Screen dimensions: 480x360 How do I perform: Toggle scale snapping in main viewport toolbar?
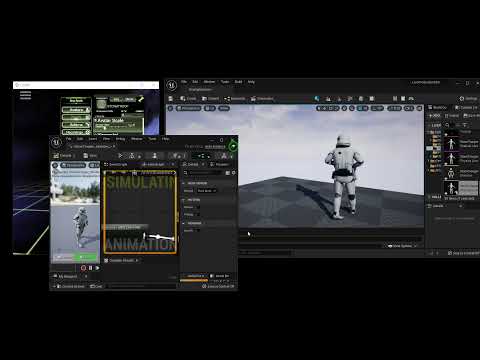pos(394,108)
